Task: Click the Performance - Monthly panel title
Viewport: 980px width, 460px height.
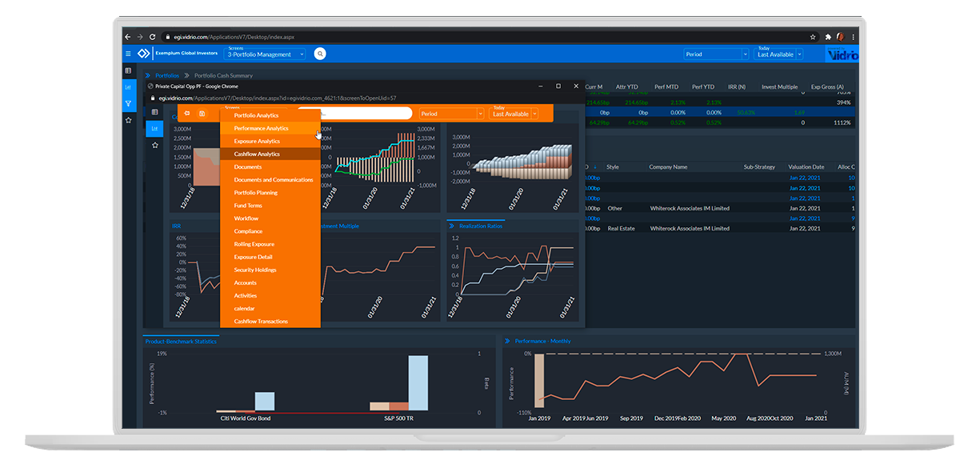Action: click(543, 341)
